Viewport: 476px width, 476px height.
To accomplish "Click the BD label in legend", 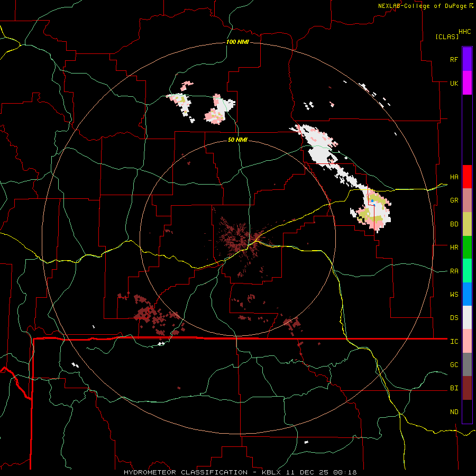I will 454,224.
